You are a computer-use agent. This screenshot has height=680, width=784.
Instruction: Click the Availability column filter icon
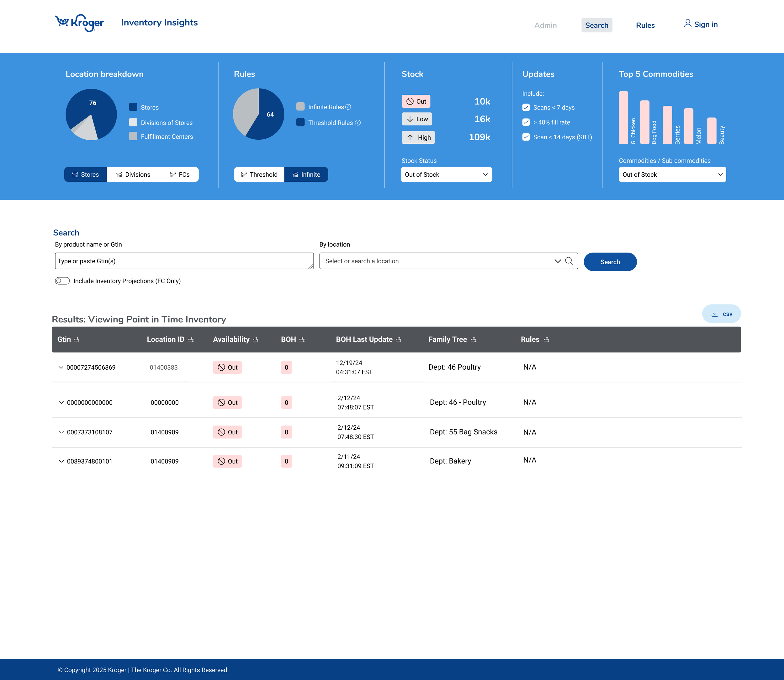click(256, 340)
